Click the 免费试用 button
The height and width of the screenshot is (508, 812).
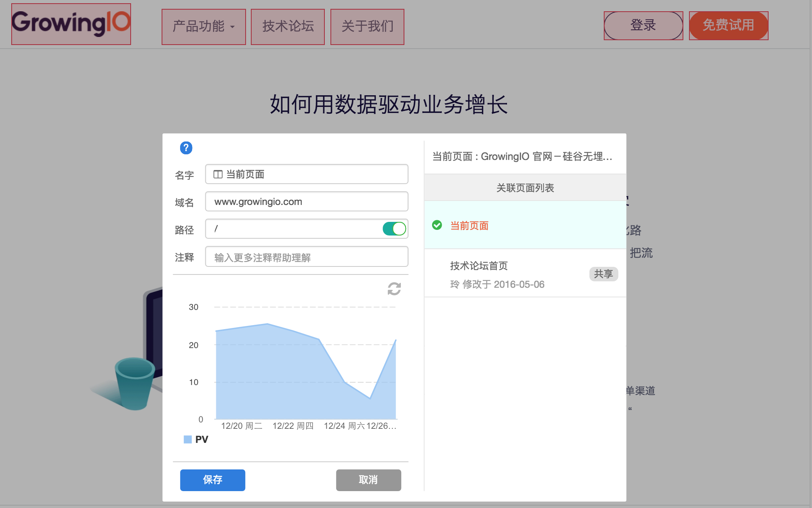click(x=728, y=25)
